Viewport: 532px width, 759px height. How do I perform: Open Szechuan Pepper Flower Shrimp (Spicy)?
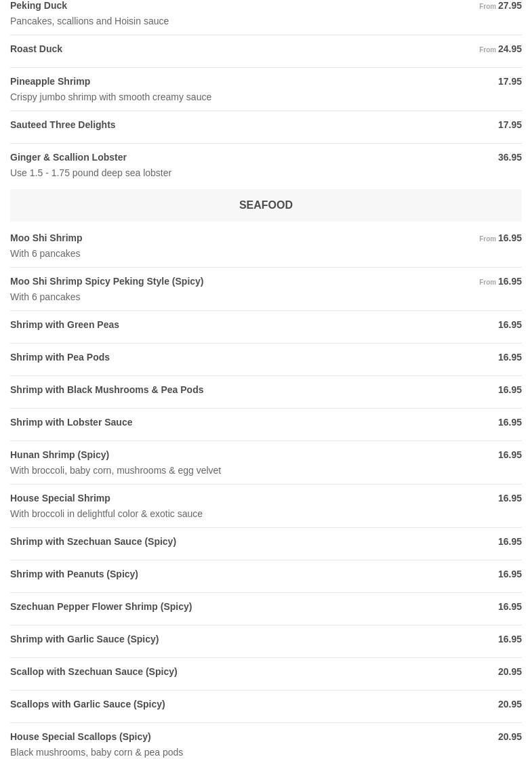pyautogui.click(x=101, y=607)
